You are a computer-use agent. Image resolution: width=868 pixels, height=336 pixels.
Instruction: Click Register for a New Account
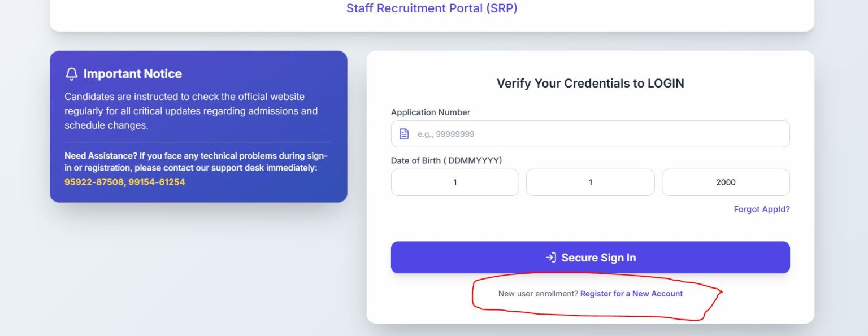coord(631,293)
